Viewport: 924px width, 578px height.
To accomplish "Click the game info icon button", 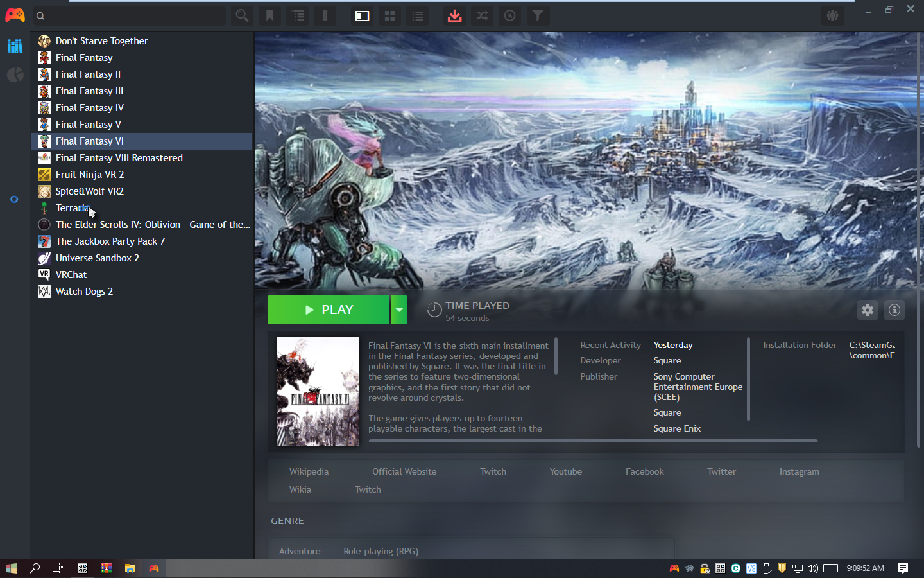I will (894, 310).
